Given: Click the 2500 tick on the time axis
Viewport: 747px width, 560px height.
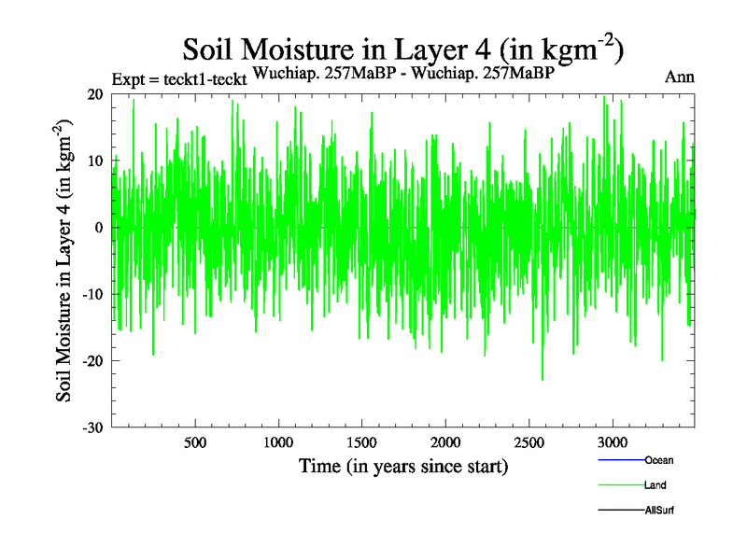Looking at the screenshot, I should 529,441.
